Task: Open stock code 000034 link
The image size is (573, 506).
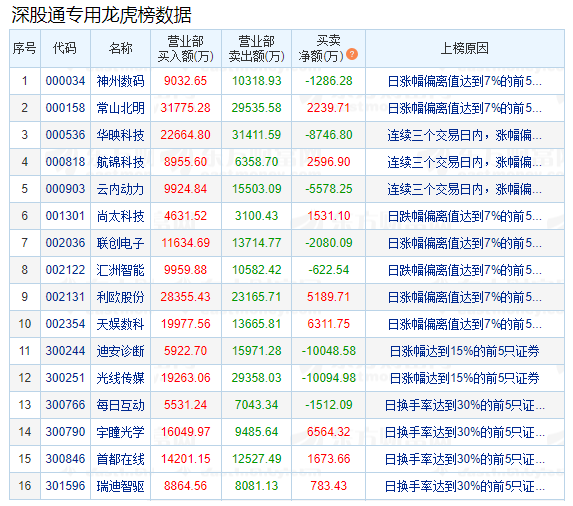Action: (x=65, y=81)
